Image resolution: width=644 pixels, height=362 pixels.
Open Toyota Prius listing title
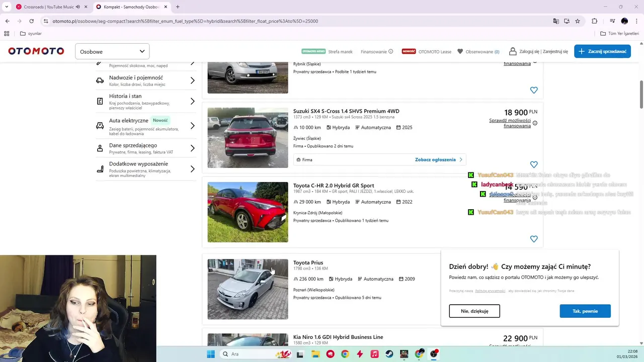(308, 262)
